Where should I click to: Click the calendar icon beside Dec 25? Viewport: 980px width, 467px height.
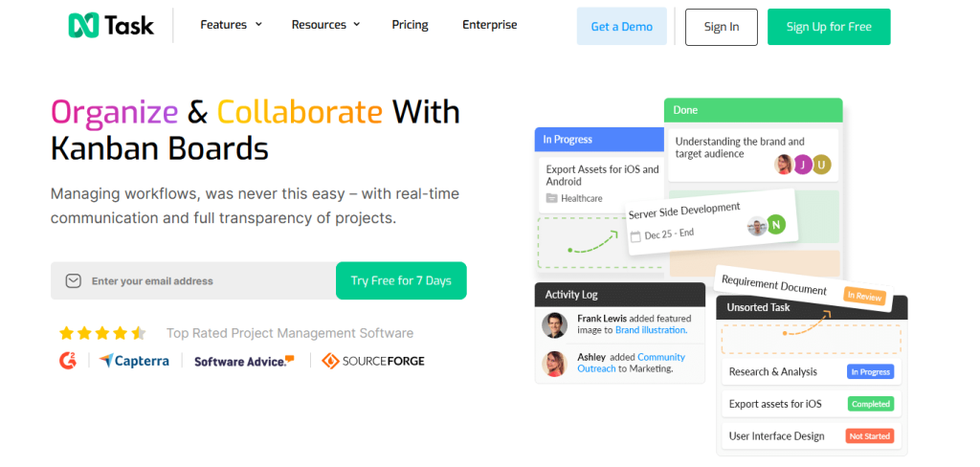[634, 234]
